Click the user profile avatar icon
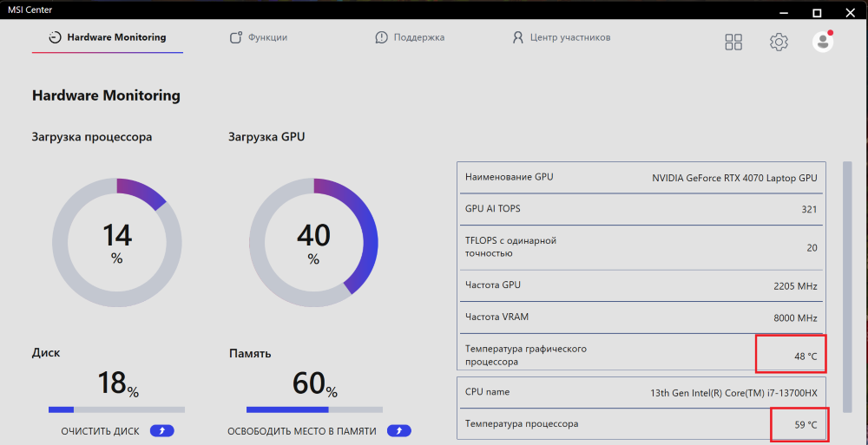Image resolution: width=868 pixels, height=445 pixels. (823, 42)
